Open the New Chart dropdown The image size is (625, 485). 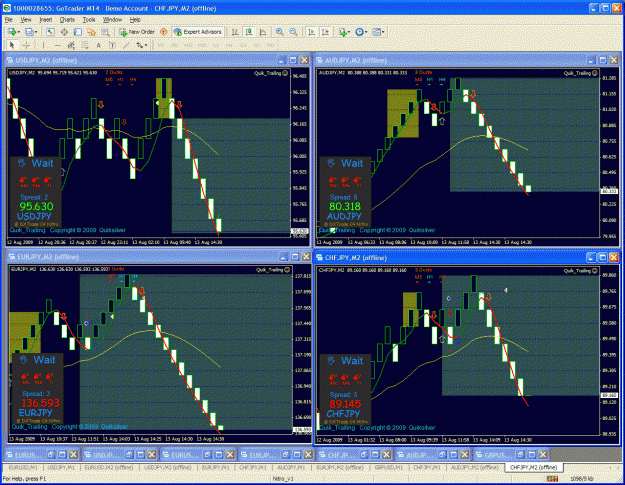click(x=14, y=32)
